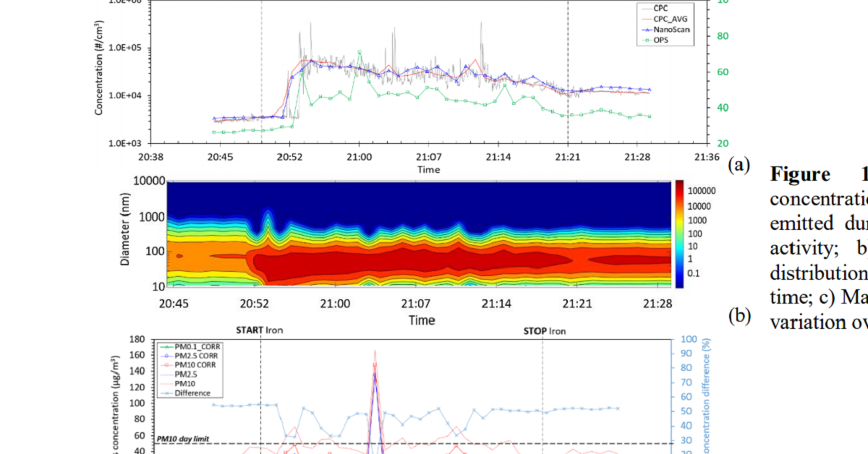Select the CPC_AVG red legend line

point(640,19)
